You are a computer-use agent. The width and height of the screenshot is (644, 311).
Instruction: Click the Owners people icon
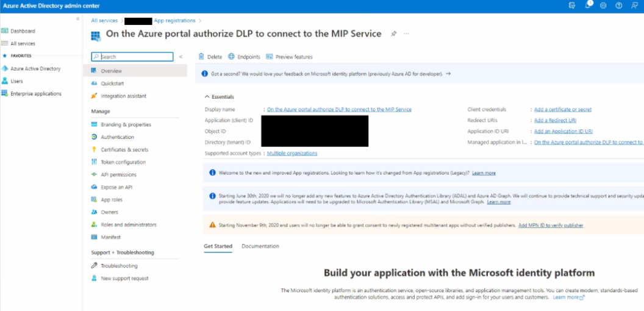(94, 212)
